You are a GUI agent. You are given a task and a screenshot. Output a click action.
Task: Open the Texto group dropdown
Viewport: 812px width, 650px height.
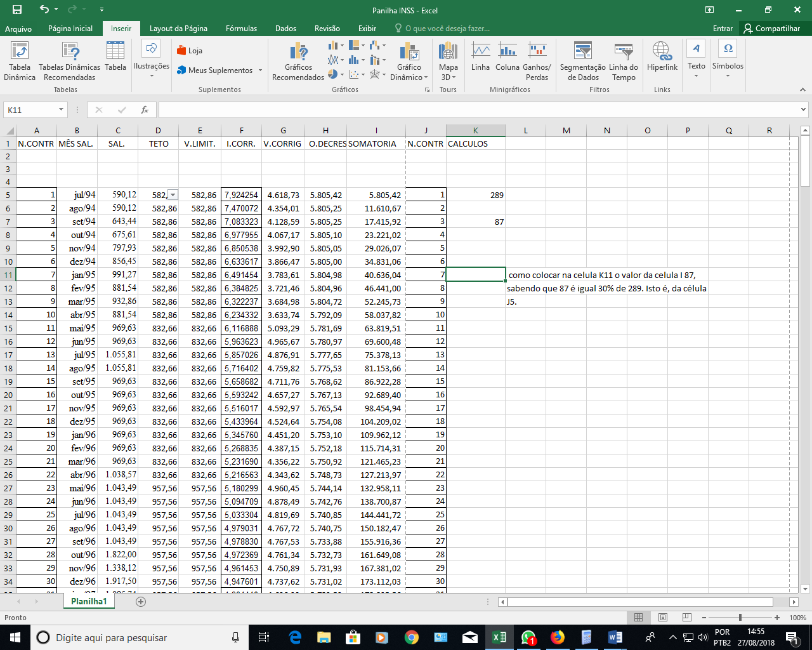696,60
